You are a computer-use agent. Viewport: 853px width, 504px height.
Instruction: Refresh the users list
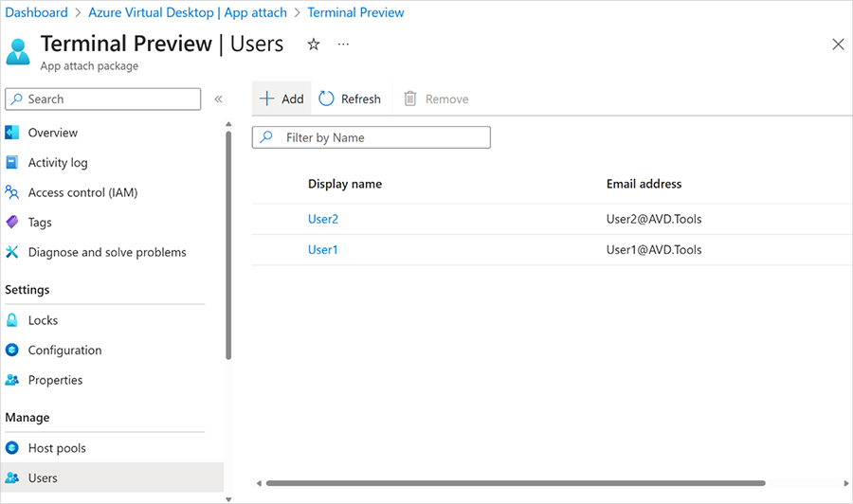350,99
